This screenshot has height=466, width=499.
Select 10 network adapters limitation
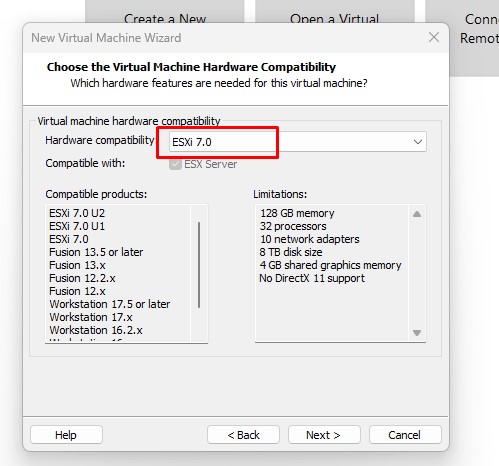[x=310, y=239]
